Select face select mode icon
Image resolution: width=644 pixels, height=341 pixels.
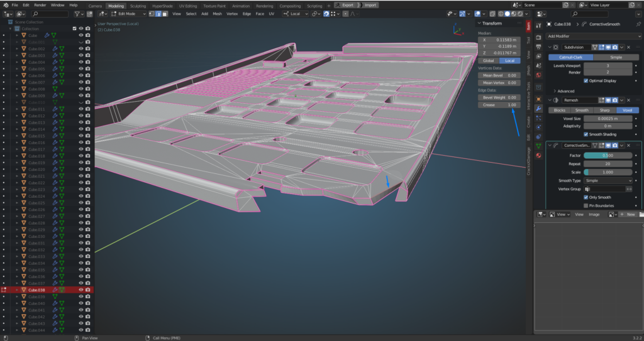[x=164, y=13]
